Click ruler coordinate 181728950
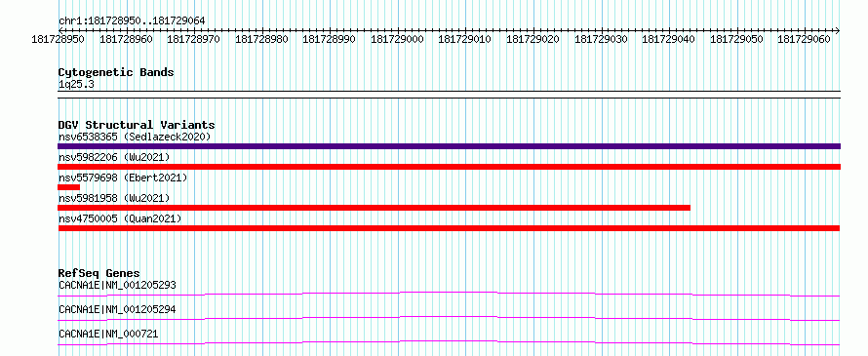 pos(59,39)
